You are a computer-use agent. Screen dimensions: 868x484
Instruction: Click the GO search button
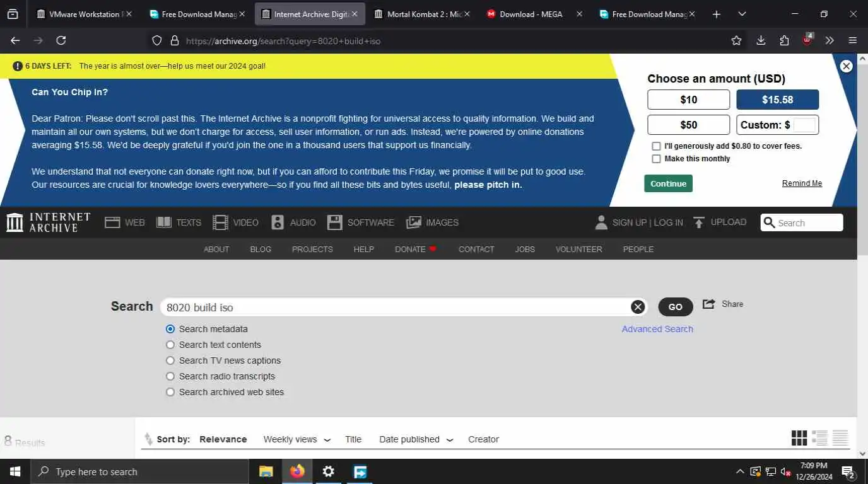[x=676, y=307]
